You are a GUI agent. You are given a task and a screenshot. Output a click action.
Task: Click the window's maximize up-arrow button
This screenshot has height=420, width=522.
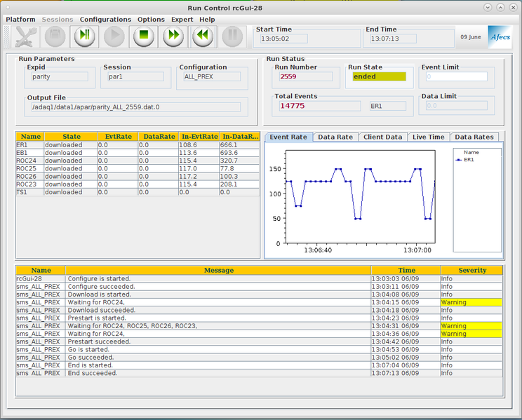point(500,7)
